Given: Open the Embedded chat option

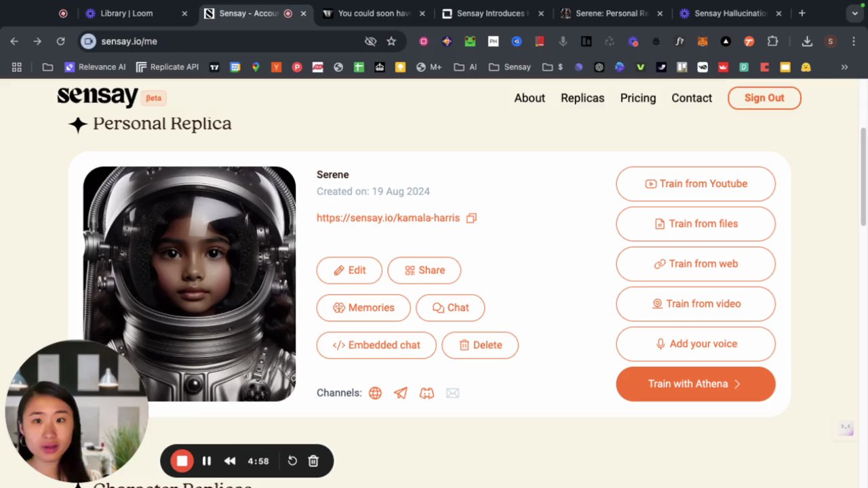Looking at the screenshot, I should click(376, 345).
